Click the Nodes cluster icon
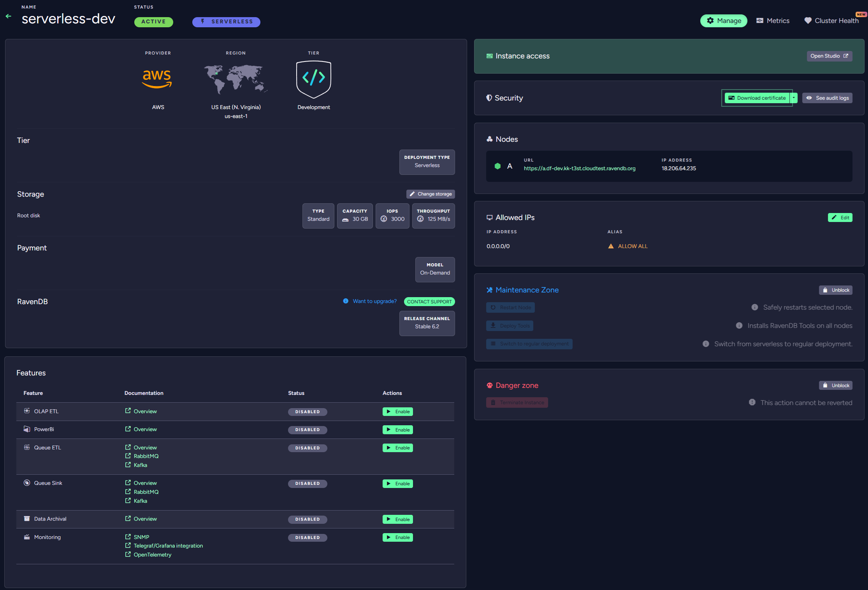Screen dimensions: 868x590 tap(489, 139)
